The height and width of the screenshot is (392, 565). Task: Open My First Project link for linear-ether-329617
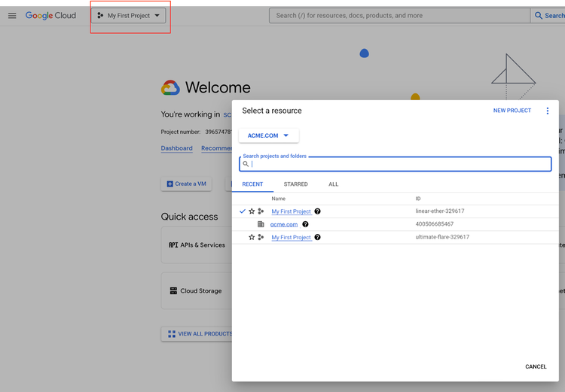point(291,211)
